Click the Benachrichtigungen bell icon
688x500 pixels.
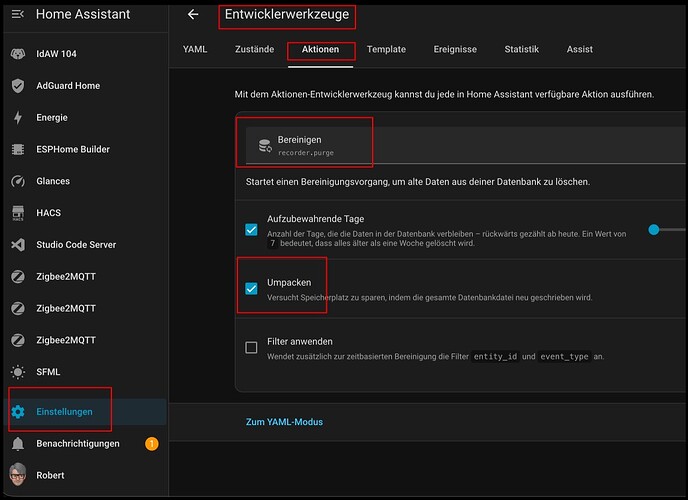click(18, 444)
